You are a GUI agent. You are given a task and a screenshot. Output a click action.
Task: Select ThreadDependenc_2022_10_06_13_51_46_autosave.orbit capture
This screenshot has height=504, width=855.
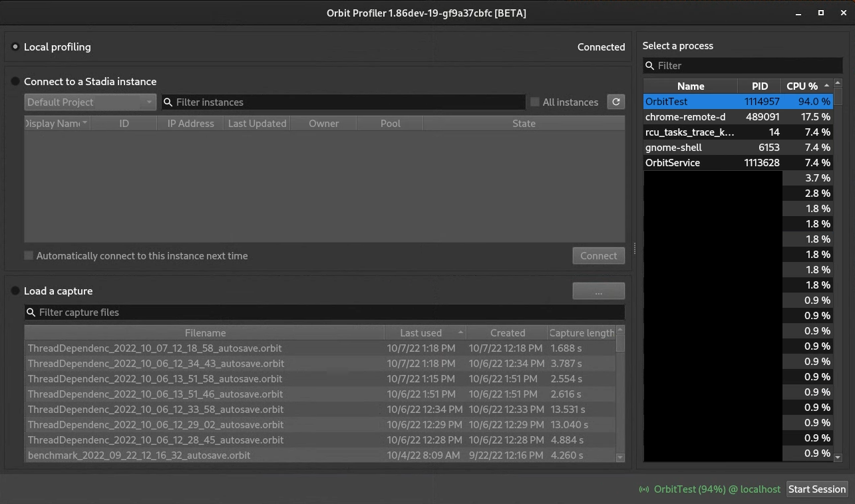tap(321, 394)
